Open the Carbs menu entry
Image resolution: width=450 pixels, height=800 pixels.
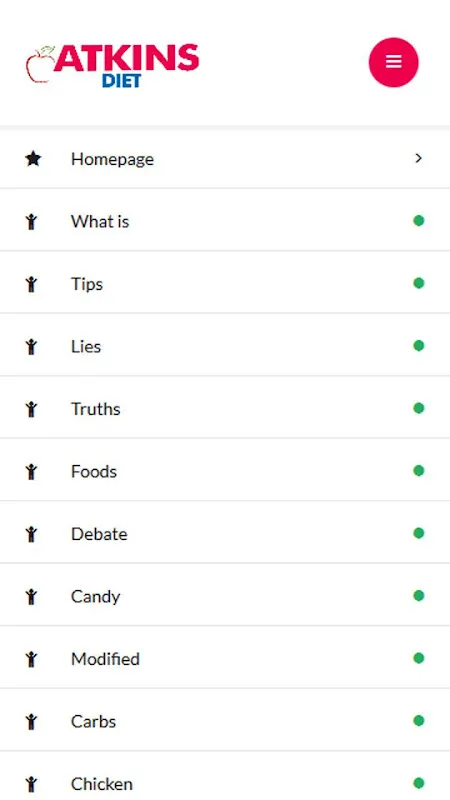225,720
